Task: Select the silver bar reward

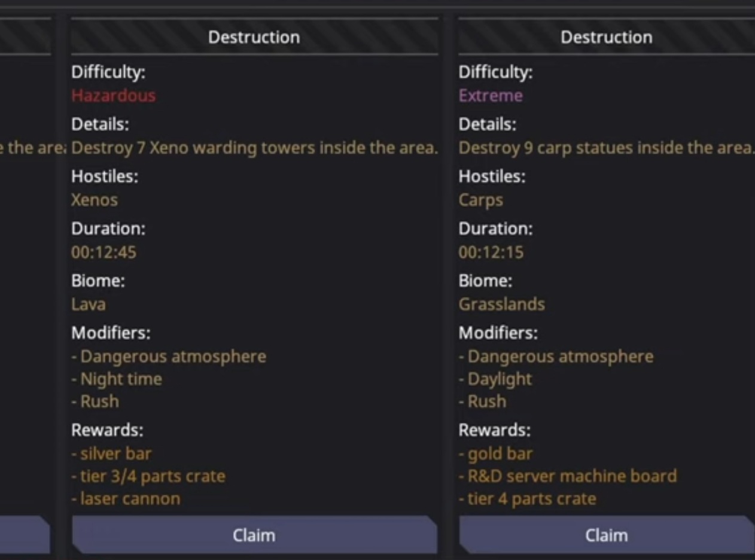Action: (115, 454)
